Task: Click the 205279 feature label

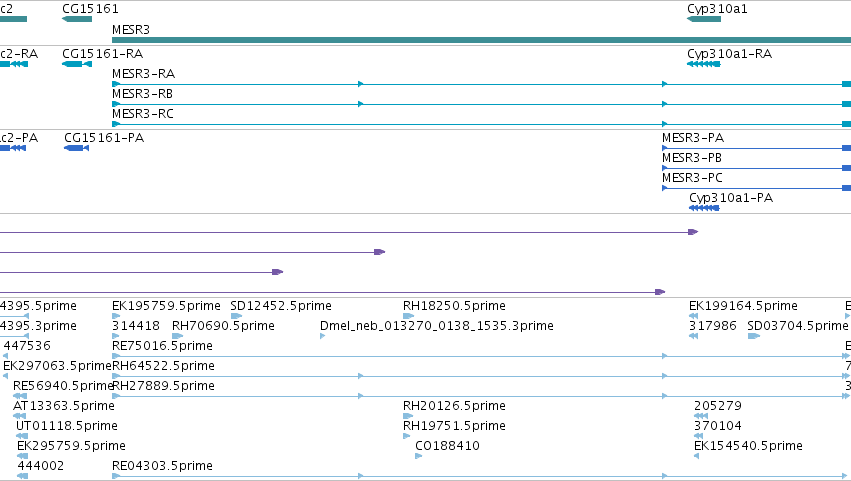Action: point(717,407)
